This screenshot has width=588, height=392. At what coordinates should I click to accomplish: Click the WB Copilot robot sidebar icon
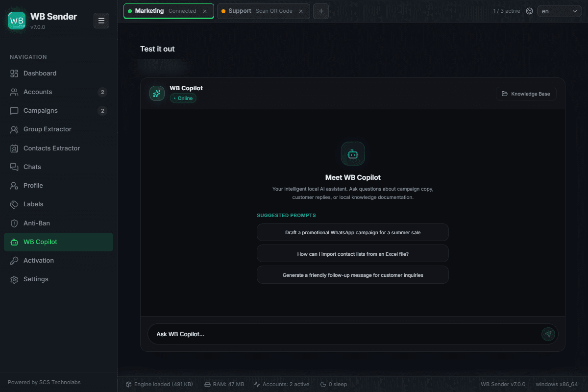coord(14,242)
